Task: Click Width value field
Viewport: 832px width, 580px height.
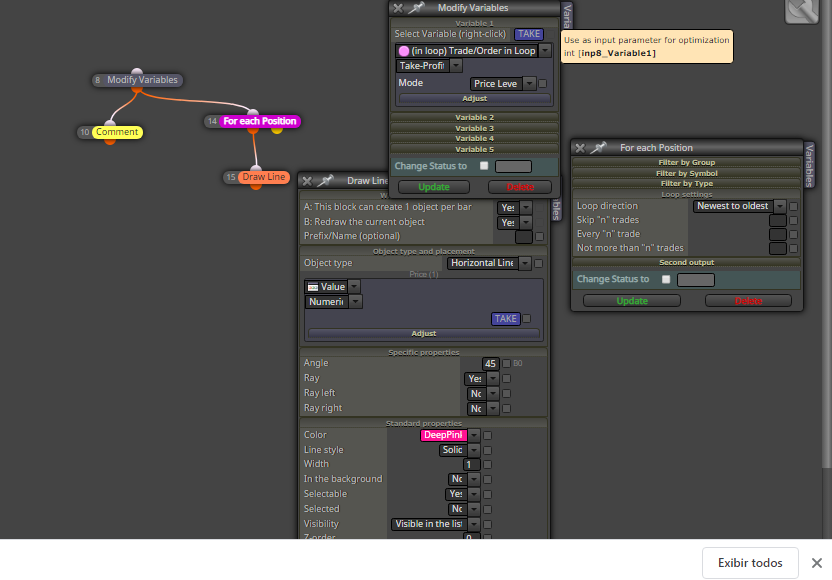Action: pyautogui.click(x=471, y=465)
